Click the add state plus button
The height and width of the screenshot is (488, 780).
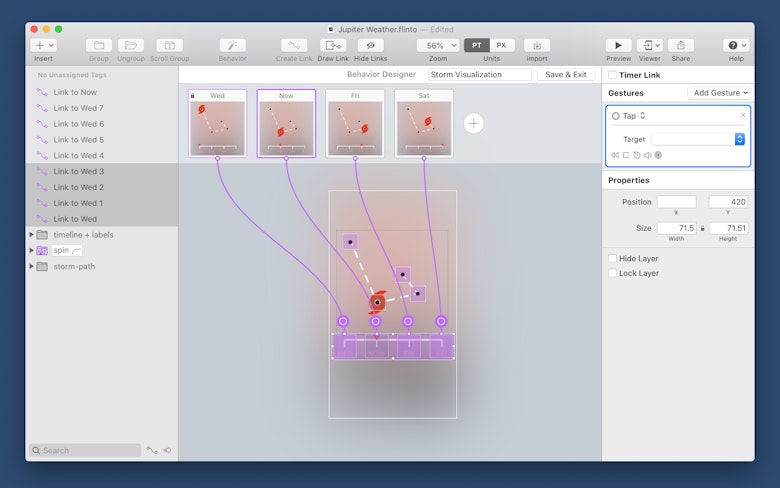474,123
